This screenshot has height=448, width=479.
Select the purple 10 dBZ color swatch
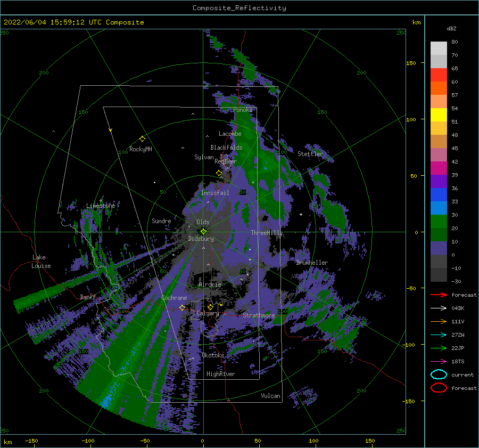pos(439,248)
